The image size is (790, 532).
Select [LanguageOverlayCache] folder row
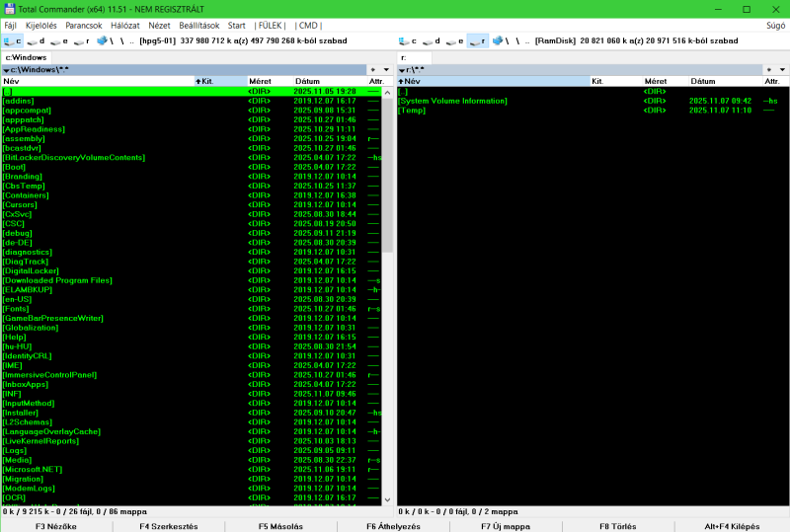pos(192,431)
